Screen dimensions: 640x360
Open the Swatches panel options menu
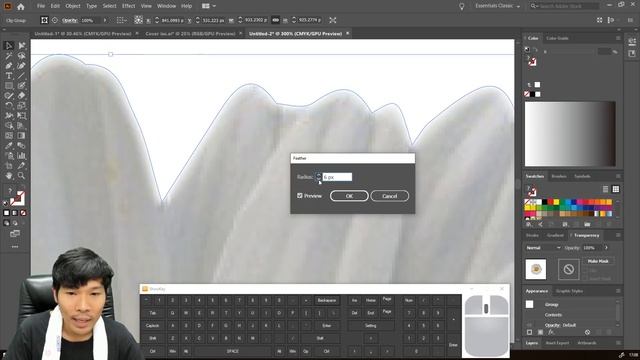pyautogui.click(x=618, y=176)
